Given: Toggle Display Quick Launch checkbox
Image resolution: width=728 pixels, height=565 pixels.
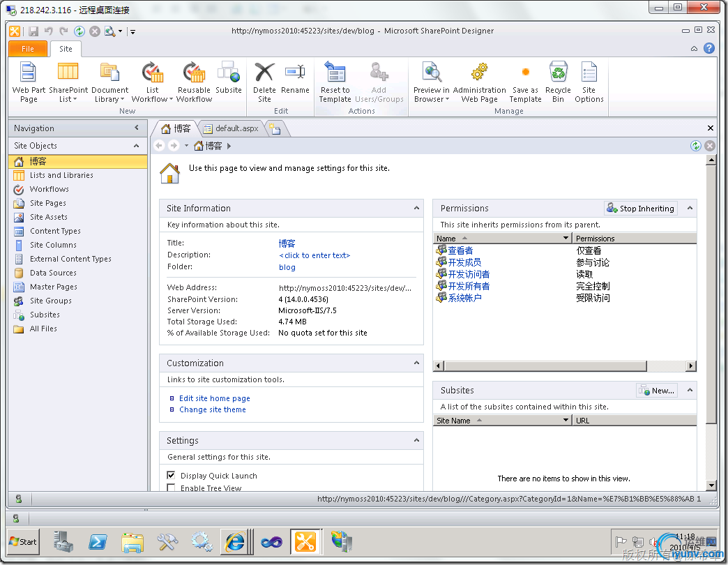Looking at the screenshot, I should coord(172,475).
